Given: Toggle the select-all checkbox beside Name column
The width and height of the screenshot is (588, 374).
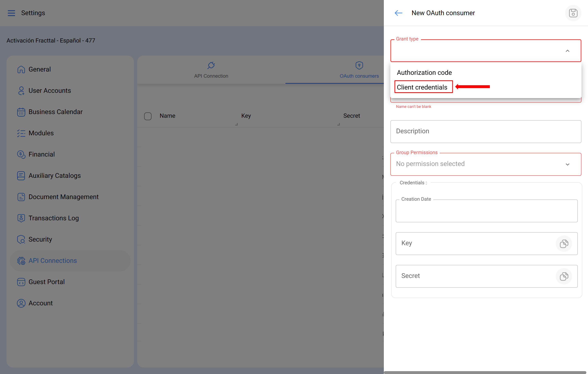Looking at the screenshot, I should click(x=148, y=116).
